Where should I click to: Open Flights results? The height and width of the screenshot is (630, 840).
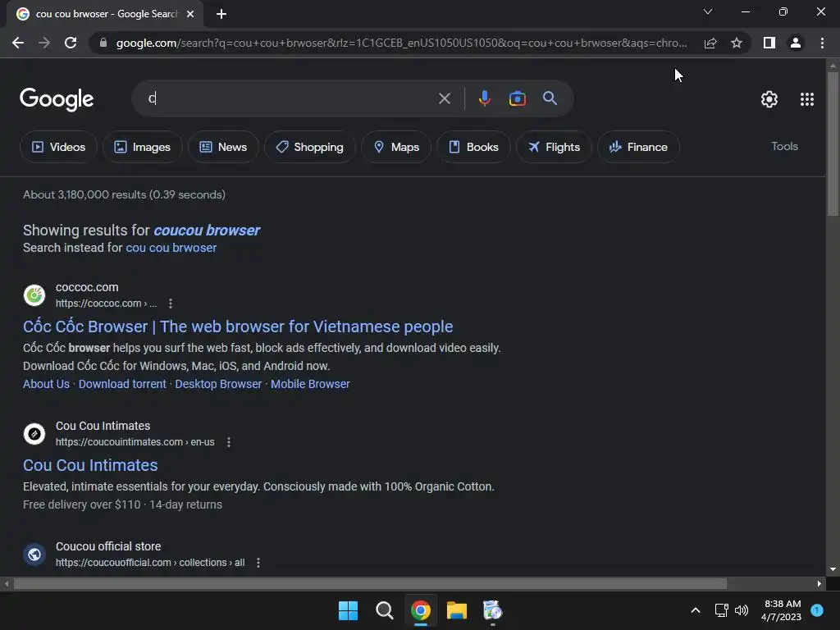554,147
